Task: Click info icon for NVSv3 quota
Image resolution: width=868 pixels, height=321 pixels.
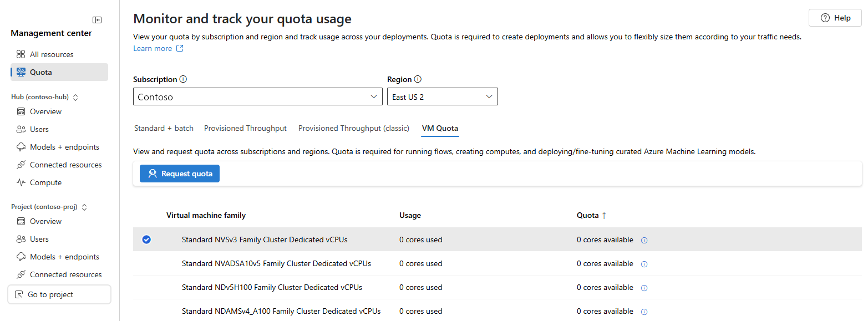Action: point(644,241)
